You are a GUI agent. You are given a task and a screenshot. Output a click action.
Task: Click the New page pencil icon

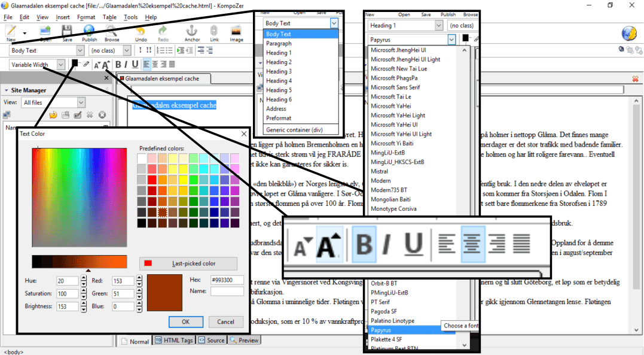pyautogui.click(x=11, y=31)
